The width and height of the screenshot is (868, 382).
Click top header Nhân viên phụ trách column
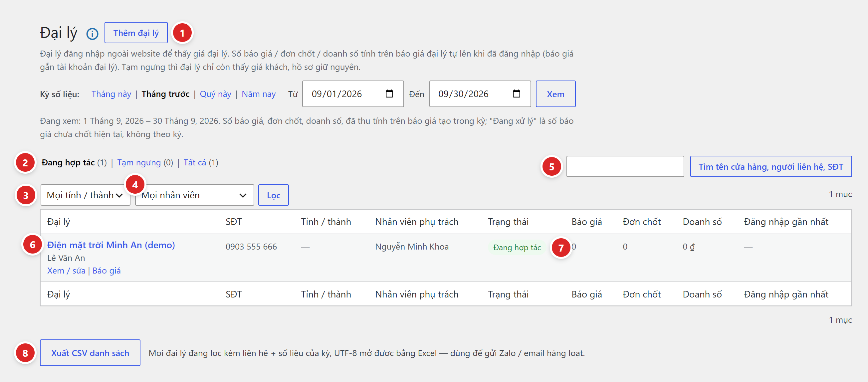(x=416, y=222)
